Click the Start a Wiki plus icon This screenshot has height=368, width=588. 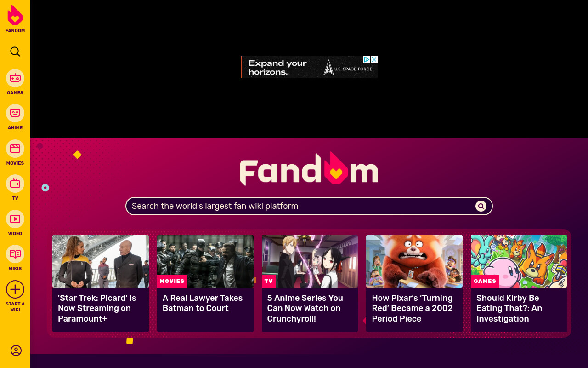click(x=15, y=289)
